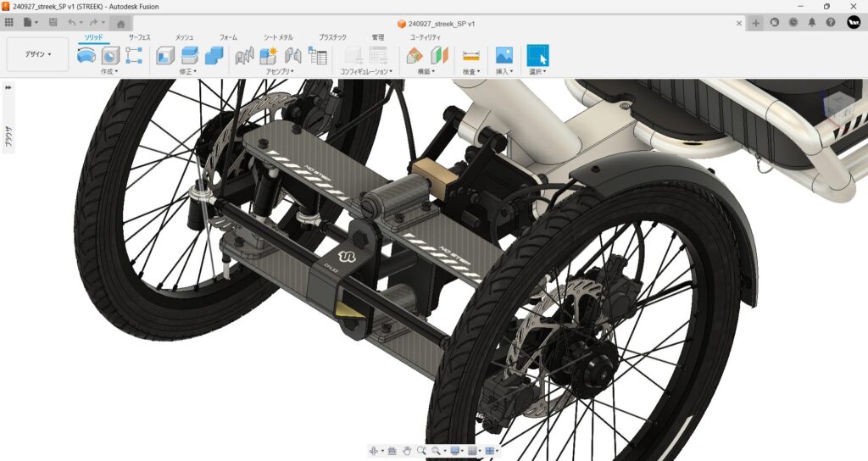Expand the 構築 dropdown menu

[x=426, y=71]
